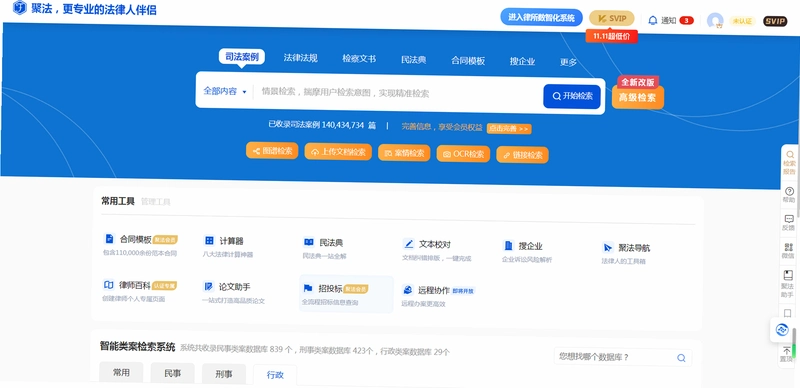This screenshot has width=800, height=388.
Task: Click 检索报告 in the right sidebar
Action: pos(789,162)
